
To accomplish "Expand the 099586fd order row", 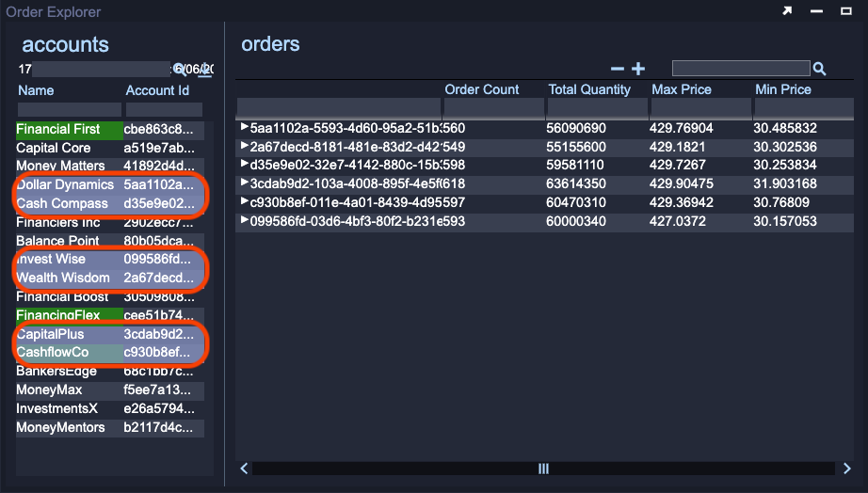I will pos(245,221).
